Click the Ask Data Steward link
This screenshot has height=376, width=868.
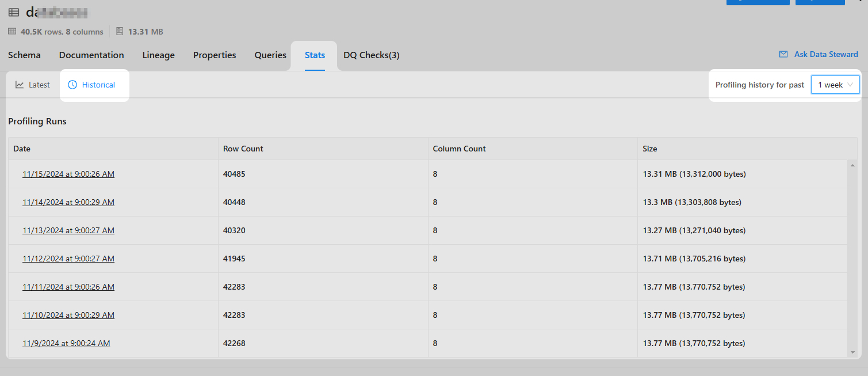tap(825, 54)
